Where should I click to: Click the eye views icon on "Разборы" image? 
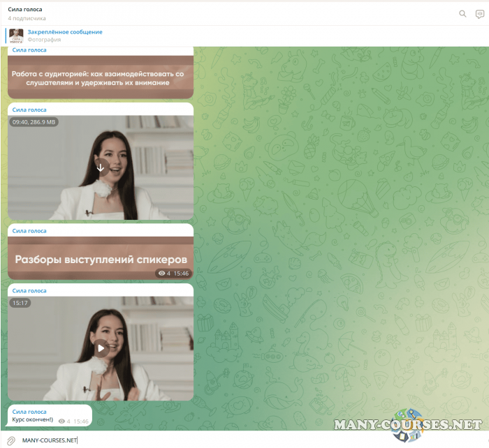click(x=162, y=274)
